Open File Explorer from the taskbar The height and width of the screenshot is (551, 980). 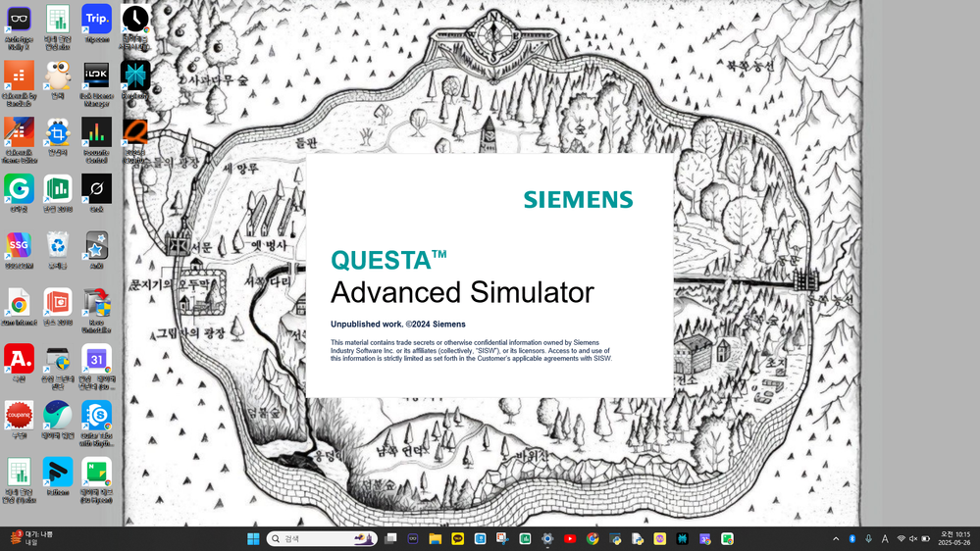tap(435, 538)
